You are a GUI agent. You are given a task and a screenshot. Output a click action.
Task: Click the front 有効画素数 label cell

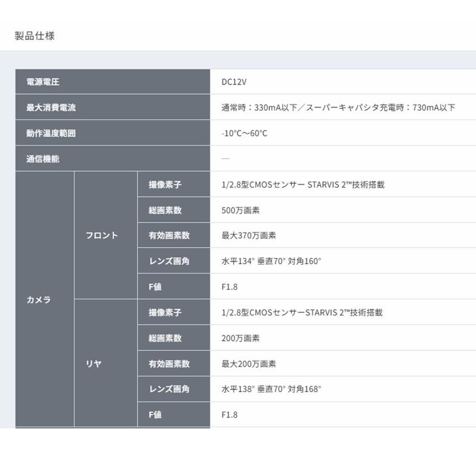pyautogui.click(x=168, y=235)
